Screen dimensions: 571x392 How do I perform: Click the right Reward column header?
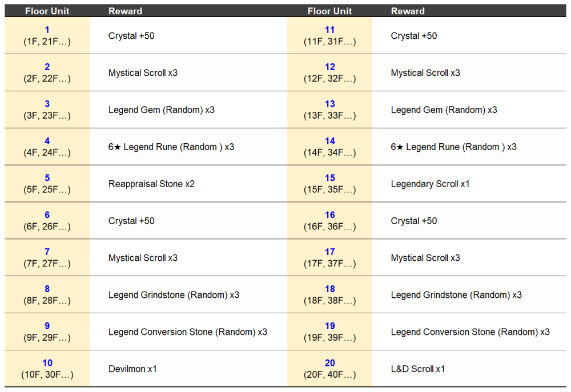point(408,11)
